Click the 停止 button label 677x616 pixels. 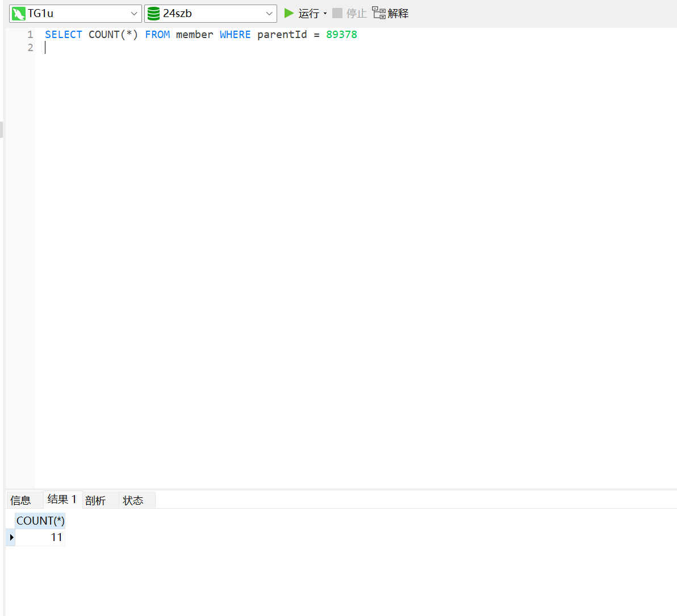click(x=356, y=14)
